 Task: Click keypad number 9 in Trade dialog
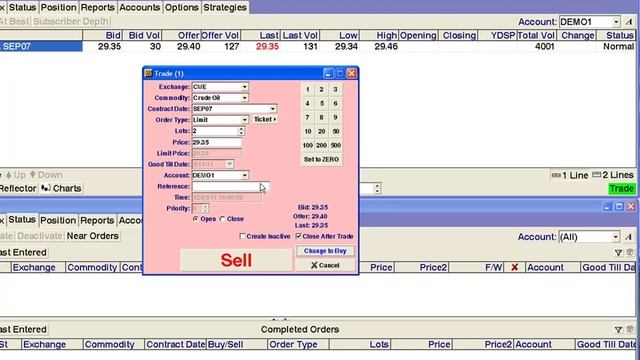pyautogui.click(x=336, y=117)
